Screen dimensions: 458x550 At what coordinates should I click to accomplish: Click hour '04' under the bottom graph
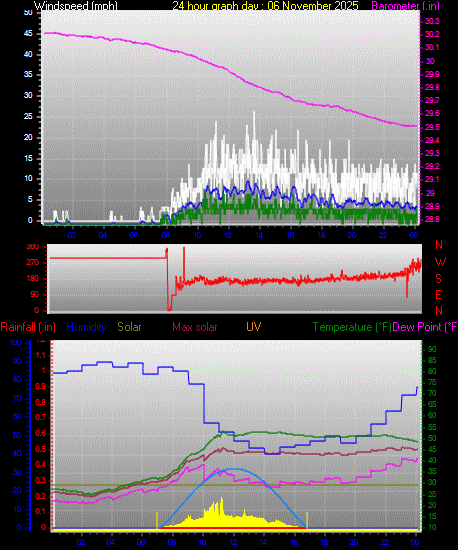click(111, 542)
